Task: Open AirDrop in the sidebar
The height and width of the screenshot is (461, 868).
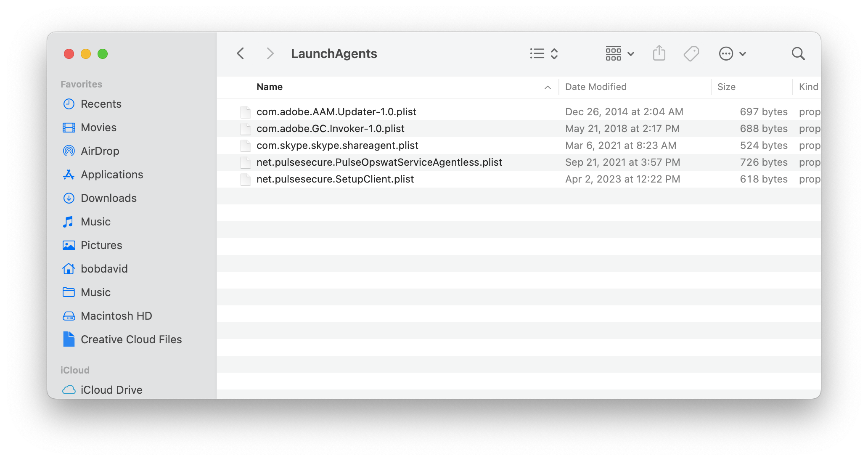Action: click(x=100, y=151)
